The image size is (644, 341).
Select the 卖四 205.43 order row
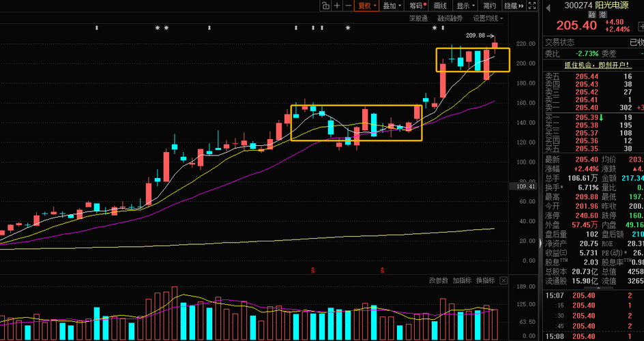coord(594,84)
